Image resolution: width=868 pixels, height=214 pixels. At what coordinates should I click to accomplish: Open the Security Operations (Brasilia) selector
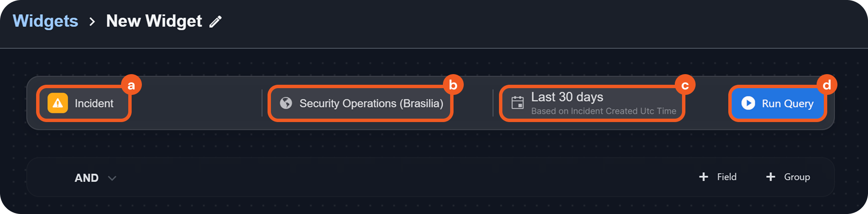pyautogui.click(x=371, y=103)
